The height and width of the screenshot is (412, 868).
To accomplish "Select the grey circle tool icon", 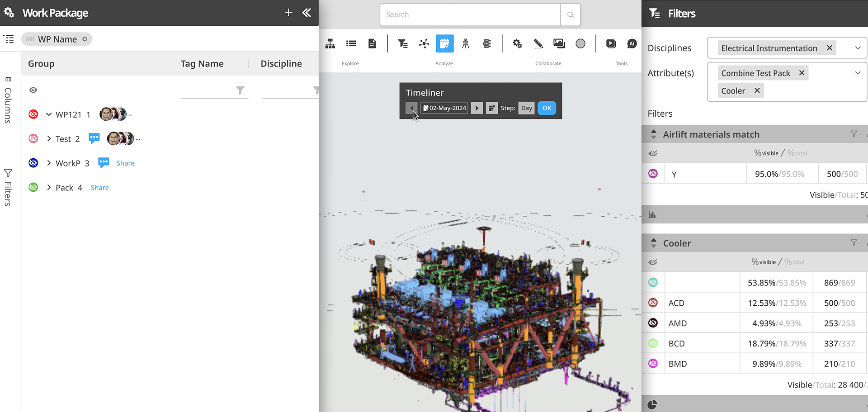I will 580,44.
